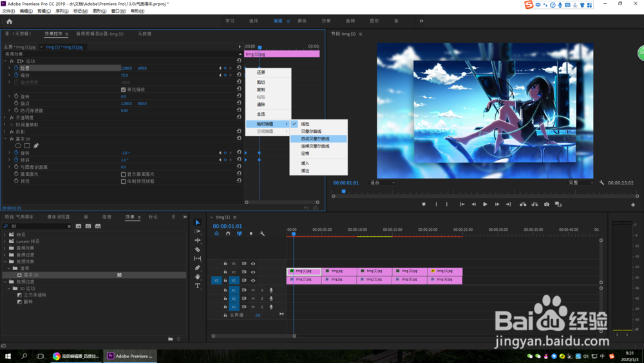Toggle lock on V2 track
This screenshot has width=644, height=363.
tap(225, 271)
